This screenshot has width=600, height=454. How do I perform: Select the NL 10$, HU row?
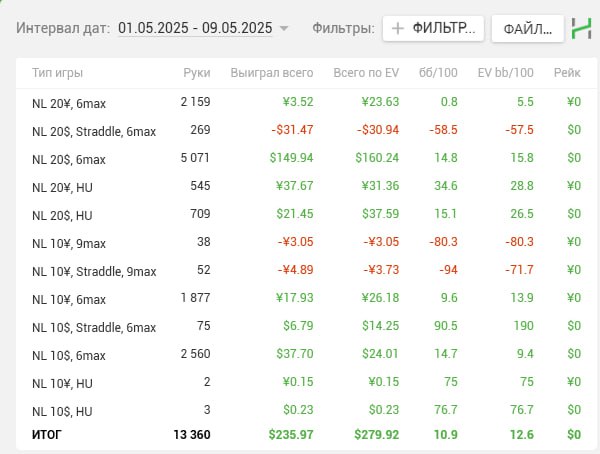(x=307, y=410)
